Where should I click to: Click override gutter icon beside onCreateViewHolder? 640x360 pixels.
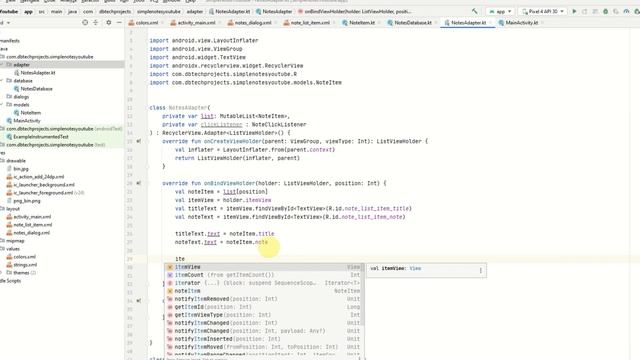[x=139, y=141]
